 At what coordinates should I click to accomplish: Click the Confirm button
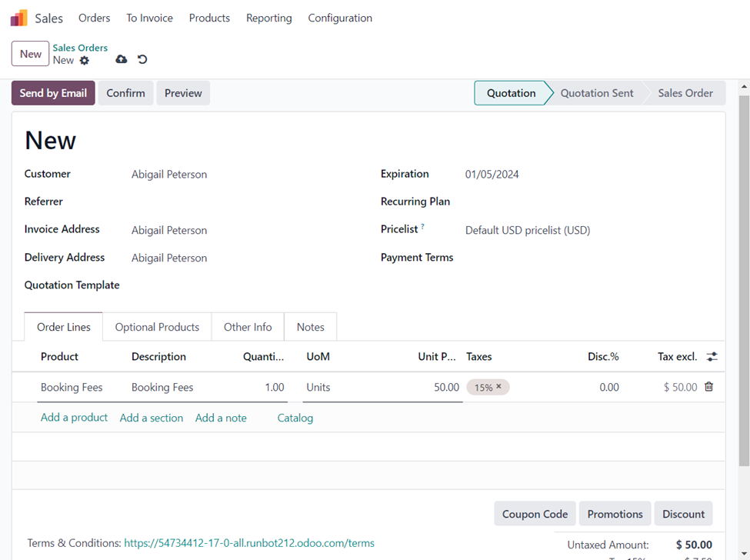tap(125, 93)
